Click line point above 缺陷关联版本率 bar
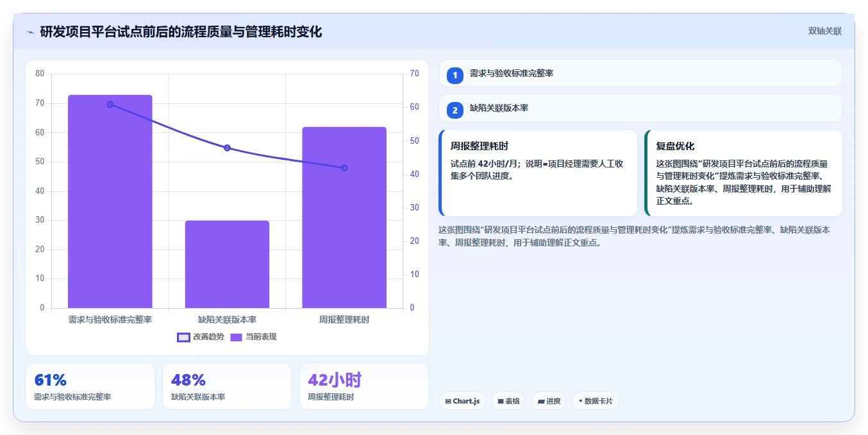 (227, 148)
